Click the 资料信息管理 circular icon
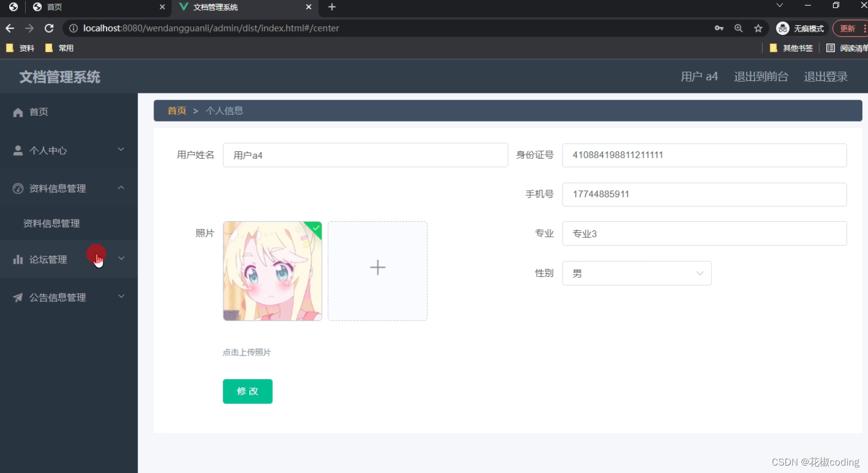This screenshot has width=868, height=473. [x=18, y=188]
